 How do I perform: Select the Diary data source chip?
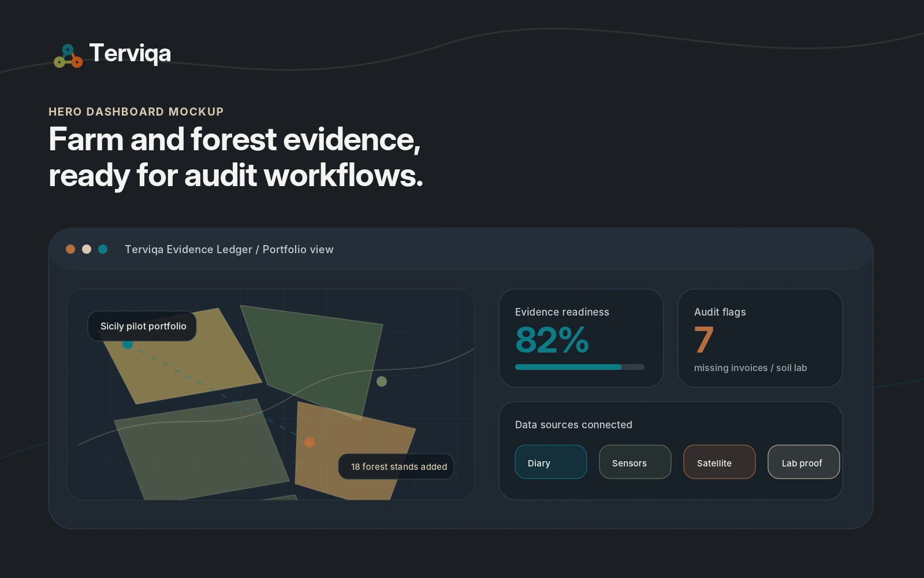pyautogui.click(x=551, y=462)
